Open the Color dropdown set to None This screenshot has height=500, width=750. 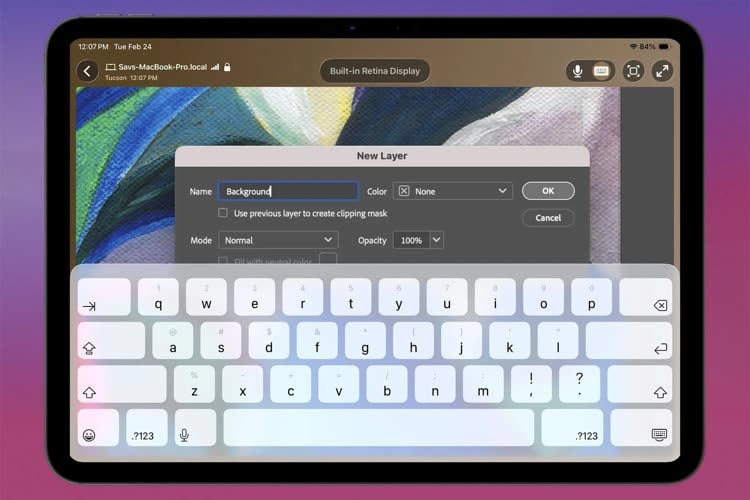tap(452, 191)
